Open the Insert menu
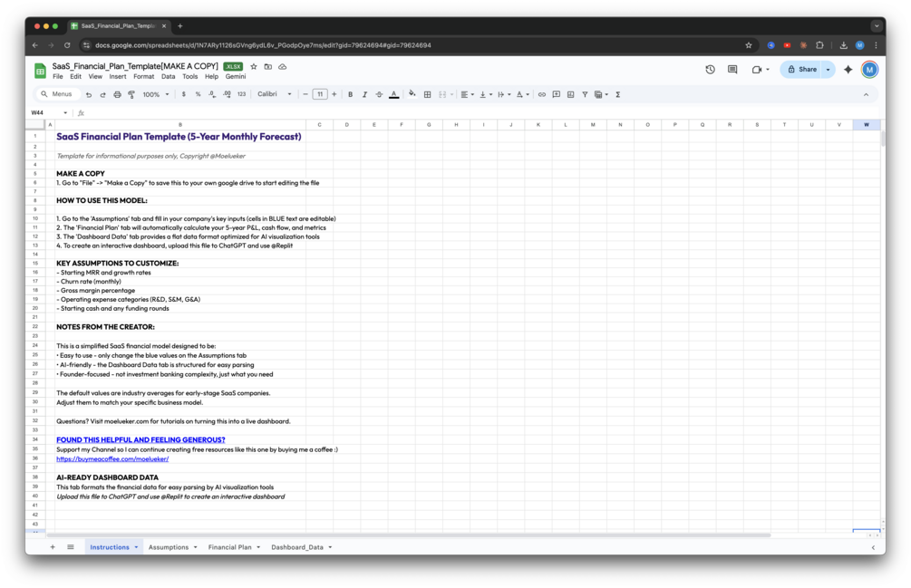 (117, 77)
